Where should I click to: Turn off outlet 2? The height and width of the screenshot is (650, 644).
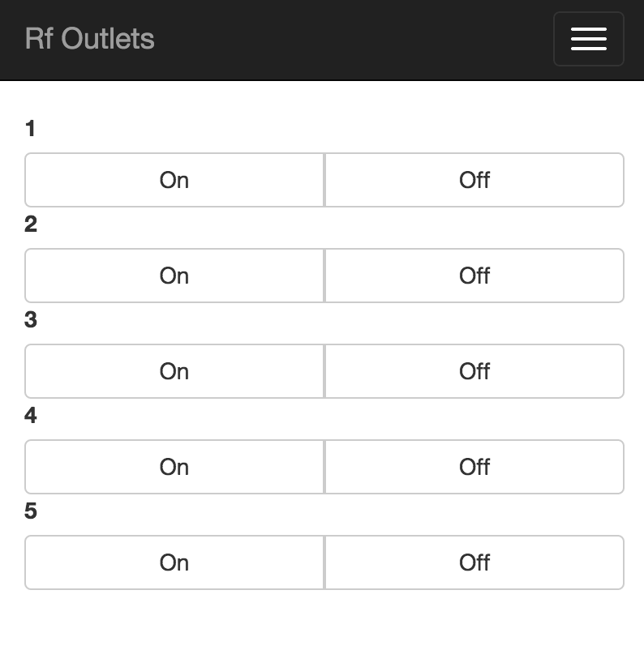click(474, 276)
